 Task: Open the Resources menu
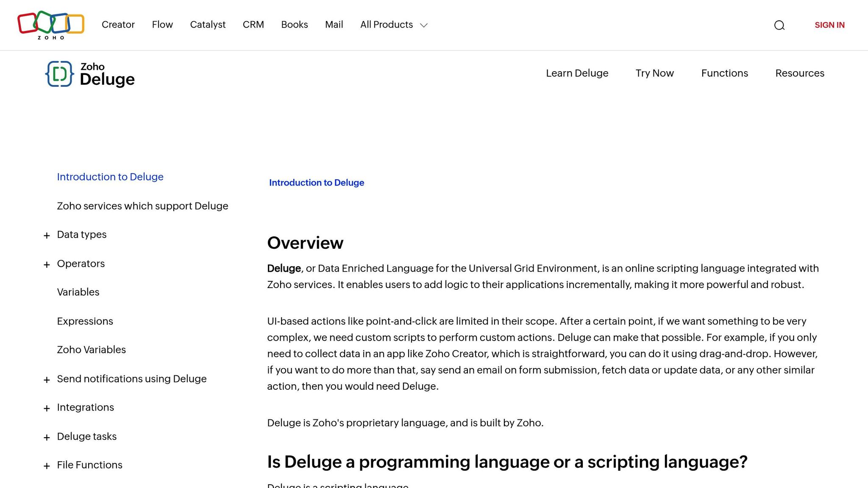799,73
